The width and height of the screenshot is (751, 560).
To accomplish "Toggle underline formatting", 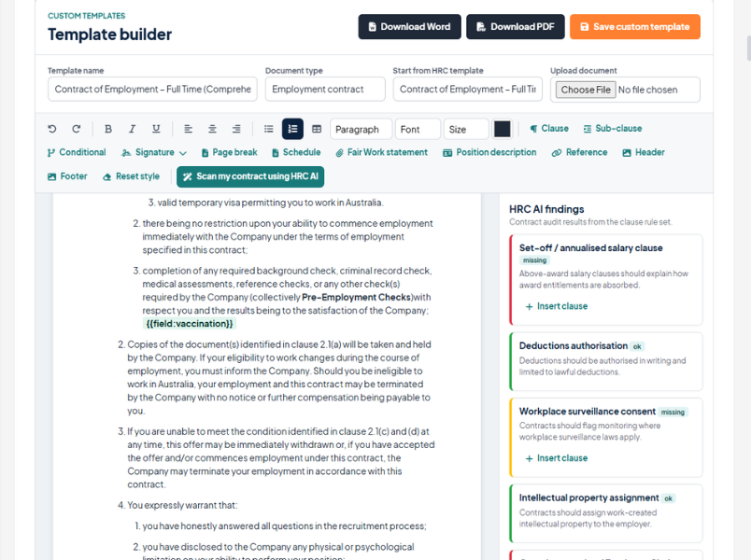I will pyautogui.click(x=156, y=129).
